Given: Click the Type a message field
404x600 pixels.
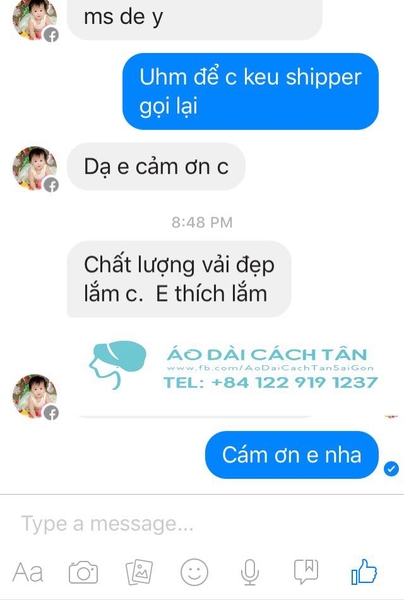Looking at the screenshot, I should click(x=202, y=524).
